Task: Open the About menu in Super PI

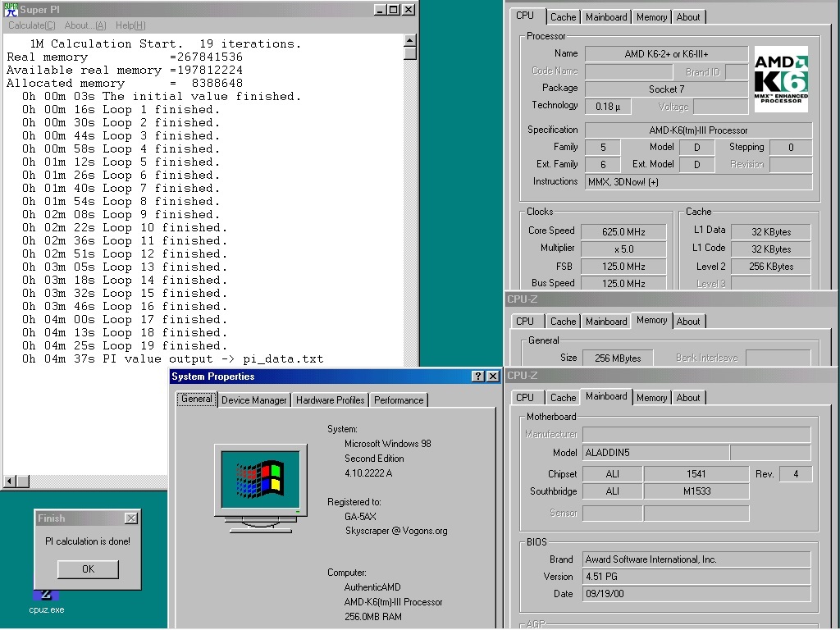Action: [x=85, y=25]
